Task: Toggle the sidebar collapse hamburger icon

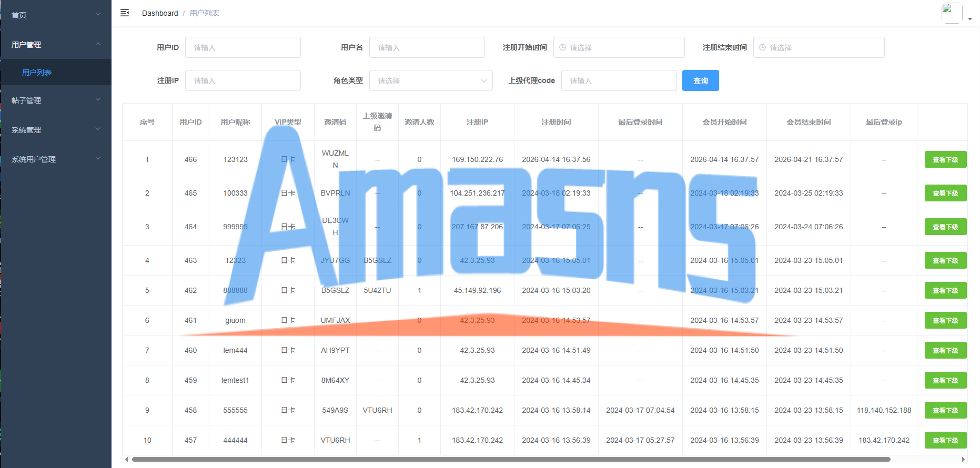Action: (x=125, y=13)
